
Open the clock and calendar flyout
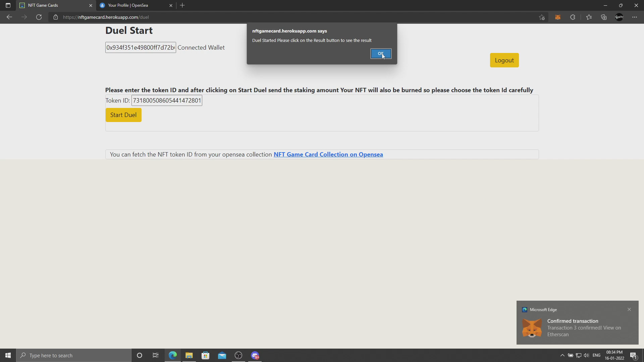pos(614,355)
